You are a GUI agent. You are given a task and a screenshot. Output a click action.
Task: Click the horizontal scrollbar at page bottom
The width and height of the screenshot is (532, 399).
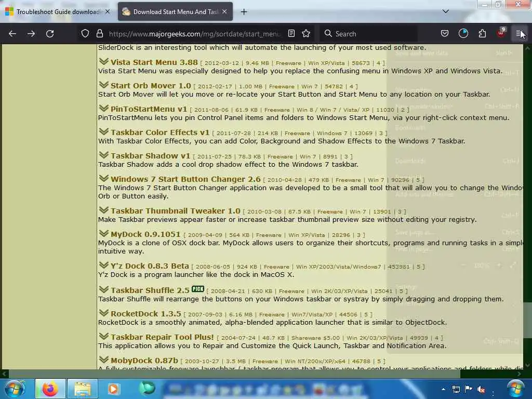(234, 374)
